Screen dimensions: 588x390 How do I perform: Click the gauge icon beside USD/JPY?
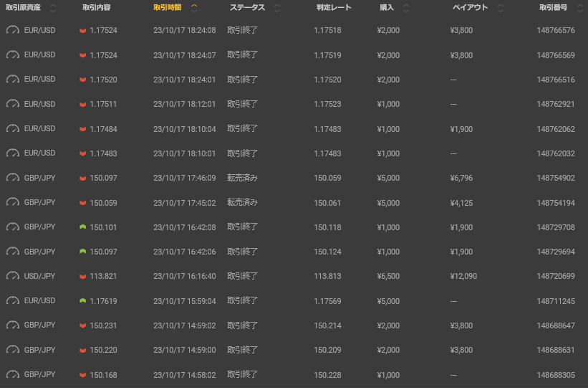[x=12, y=276]
